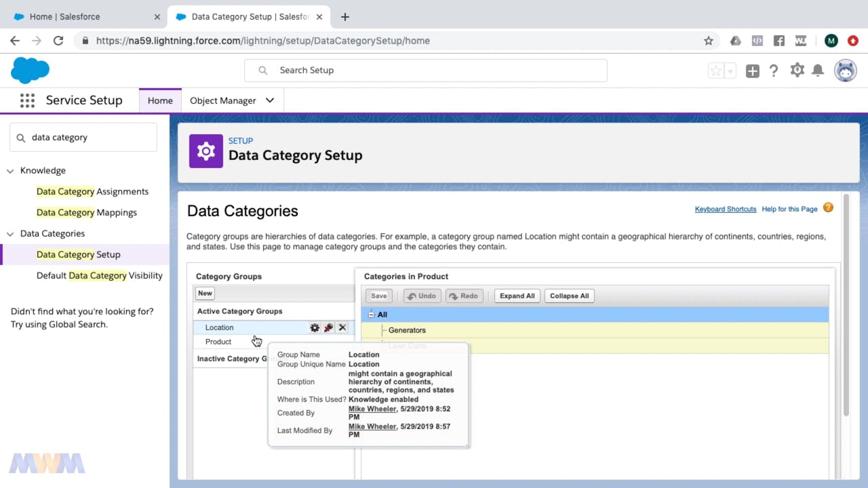The width and height of the screenshot is (868, 488).
Task: Go back with browser back arrow
Action: pyautogui.click(x=15, y=41)
